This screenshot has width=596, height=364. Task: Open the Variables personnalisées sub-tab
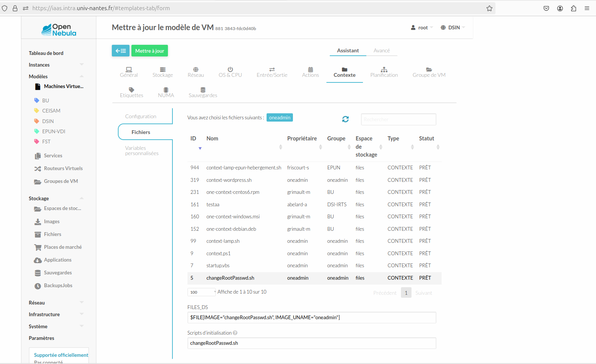coord(142,151)
